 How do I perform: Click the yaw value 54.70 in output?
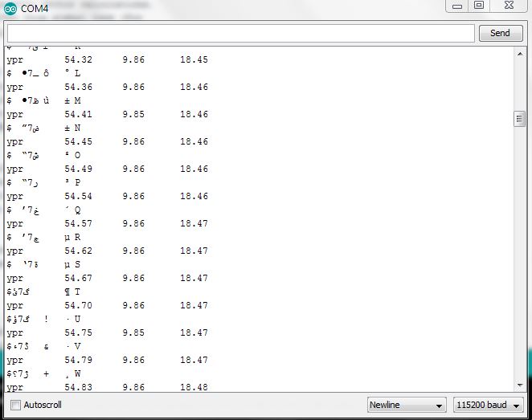[78, 306]
